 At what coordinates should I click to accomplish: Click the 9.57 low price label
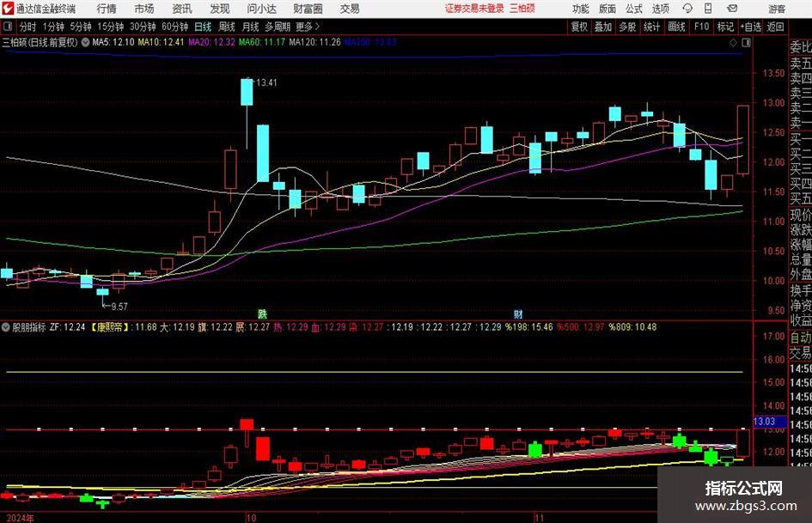[119, 307]
